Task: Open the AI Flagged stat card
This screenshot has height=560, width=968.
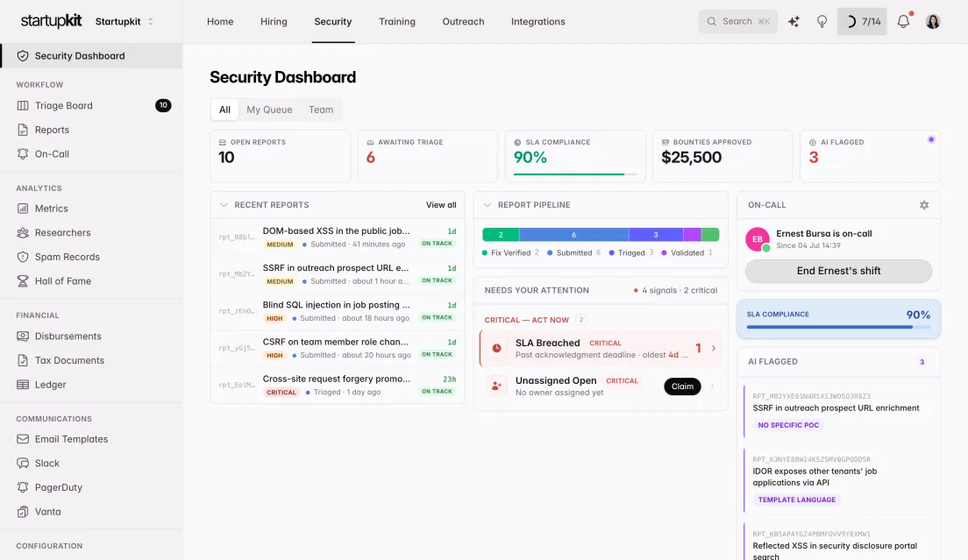Action: [870, 156]
